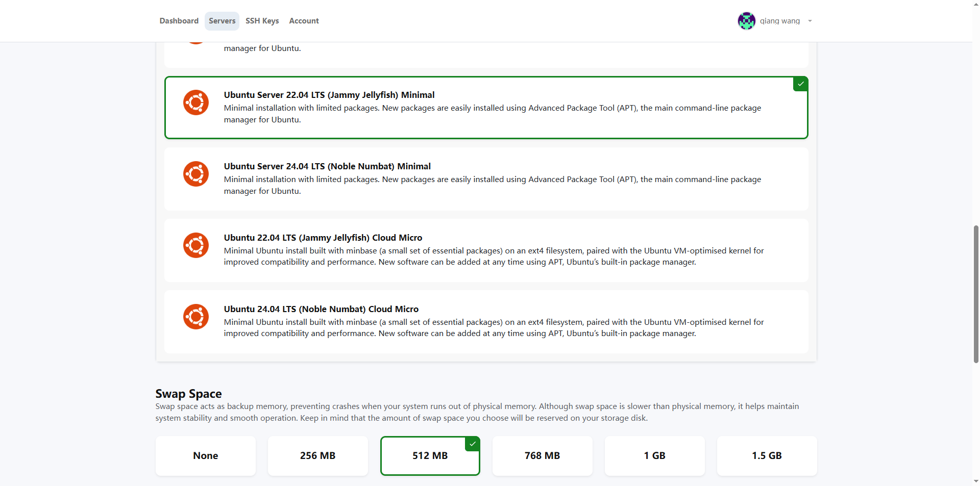Switch to SSH Keys tab
980x486 pixels.
pyautogui.click(x=262, y=21)
